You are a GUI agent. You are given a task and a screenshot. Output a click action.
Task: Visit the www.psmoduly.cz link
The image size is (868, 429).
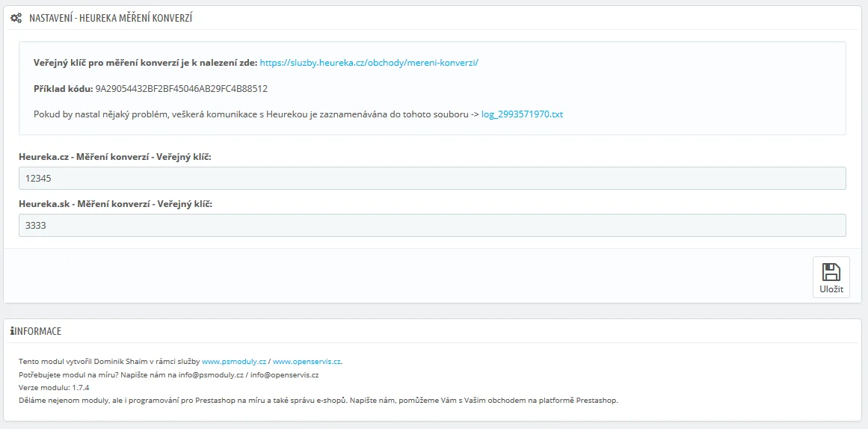tap(234, 361)
